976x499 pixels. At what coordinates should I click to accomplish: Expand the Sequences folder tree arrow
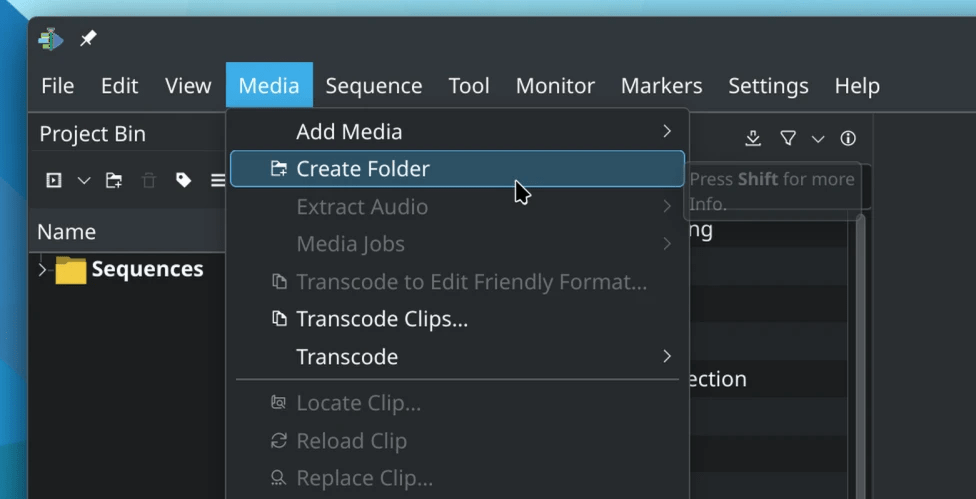(x=42, y=269)
